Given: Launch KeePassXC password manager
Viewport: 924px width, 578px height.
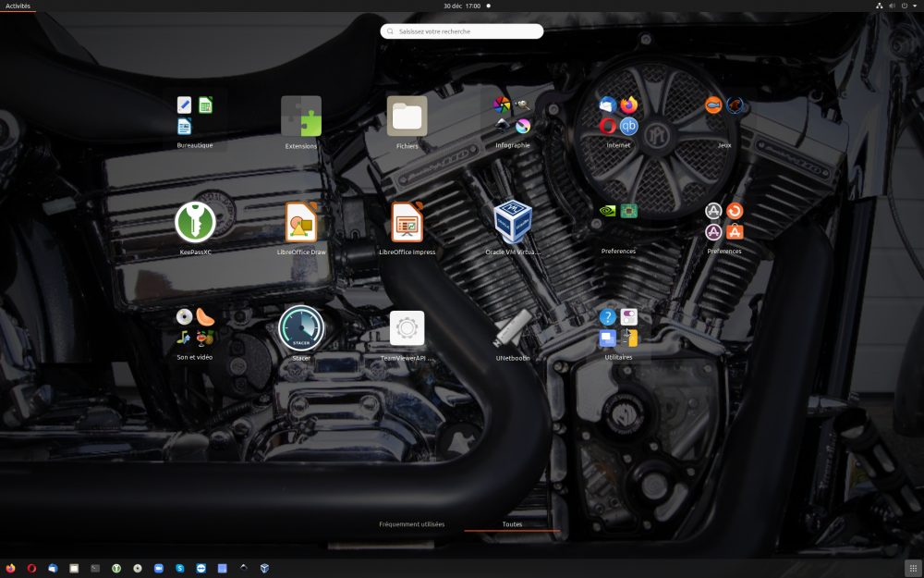Looking at the screenshot, I should coord(195,223).
